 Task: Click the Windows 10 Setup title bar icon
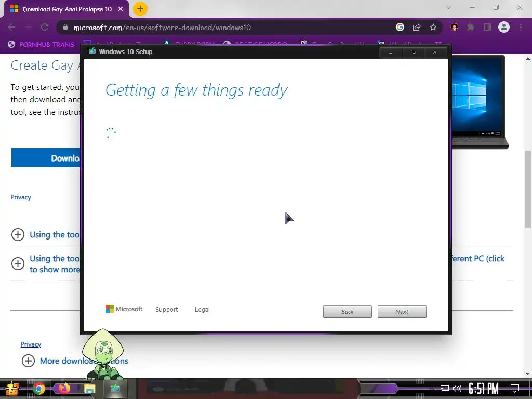point(92,51)
